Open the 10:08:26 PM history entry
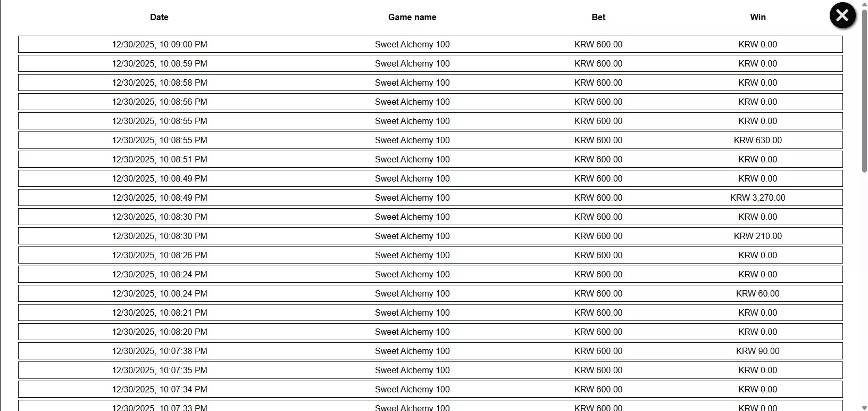The height and width of the screenshot is (411, 868). click(430, 255)
